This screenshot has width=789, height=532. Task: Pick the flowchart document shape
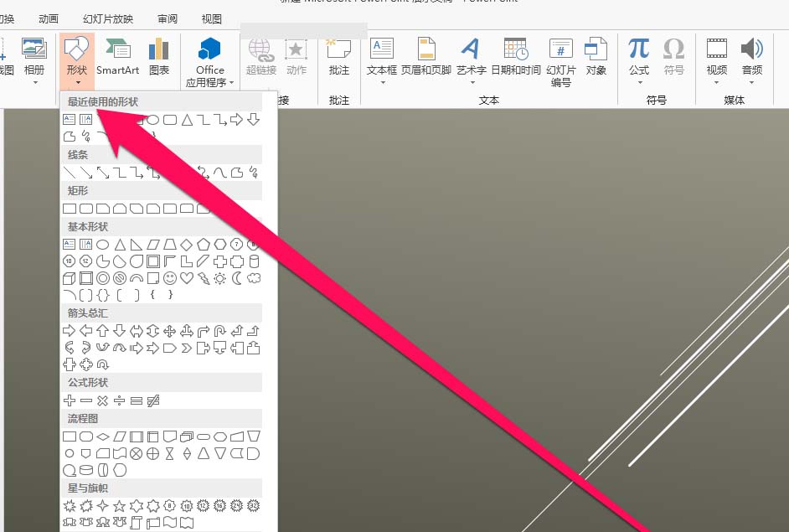(x=170, y=436)
